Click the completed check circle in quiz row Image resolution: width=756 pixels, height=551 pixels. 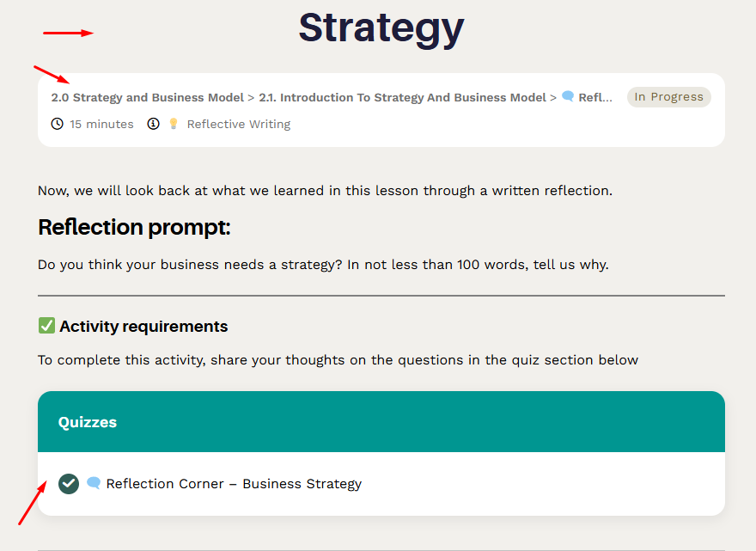point(69,483)
